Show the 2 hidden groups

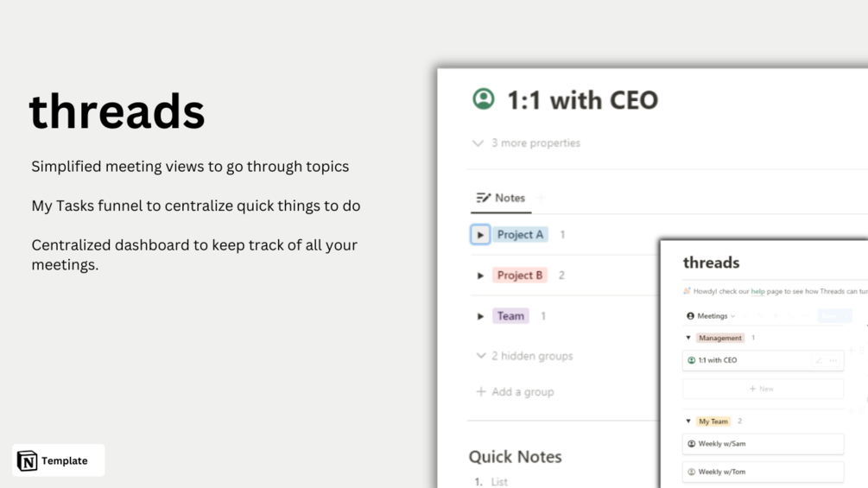point(524,356)
